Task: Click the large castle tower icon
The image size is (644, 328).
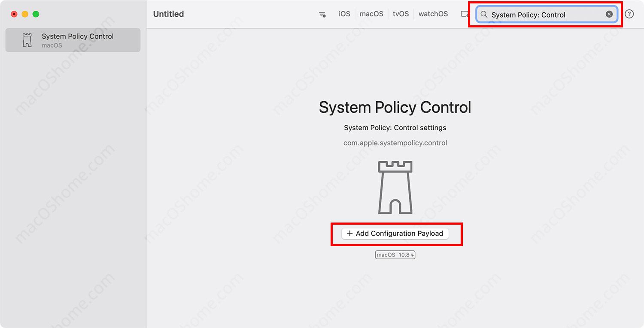Action: point(395,187)
